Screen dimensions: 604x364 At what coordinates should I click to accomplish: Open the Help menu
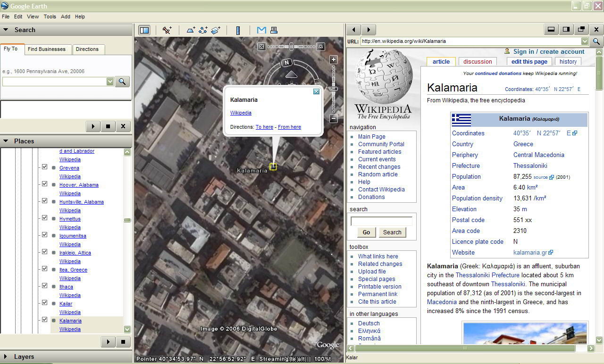coord(80,17)
